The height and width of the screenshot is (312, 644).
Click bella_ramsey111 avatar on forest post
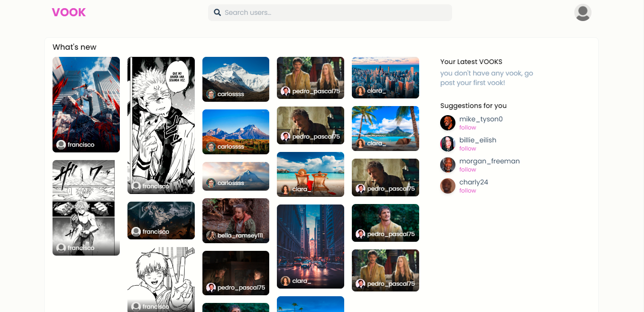point(211,236)
